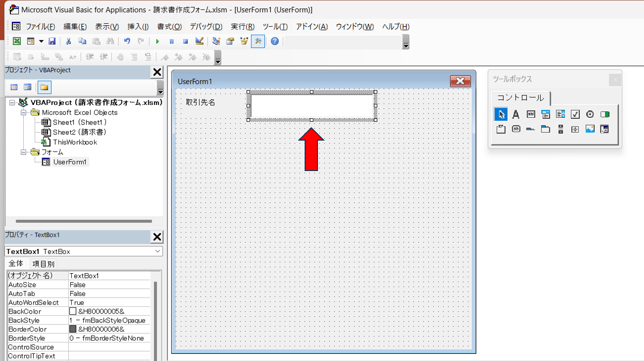Switch to the 項目別 properties tab
Image resolution: width=644 pixels, height=361 pixels.
tap(43, 264)
